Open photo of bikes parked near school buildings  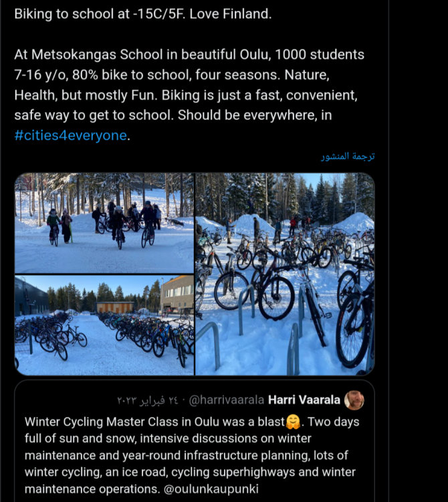[104, 325]
